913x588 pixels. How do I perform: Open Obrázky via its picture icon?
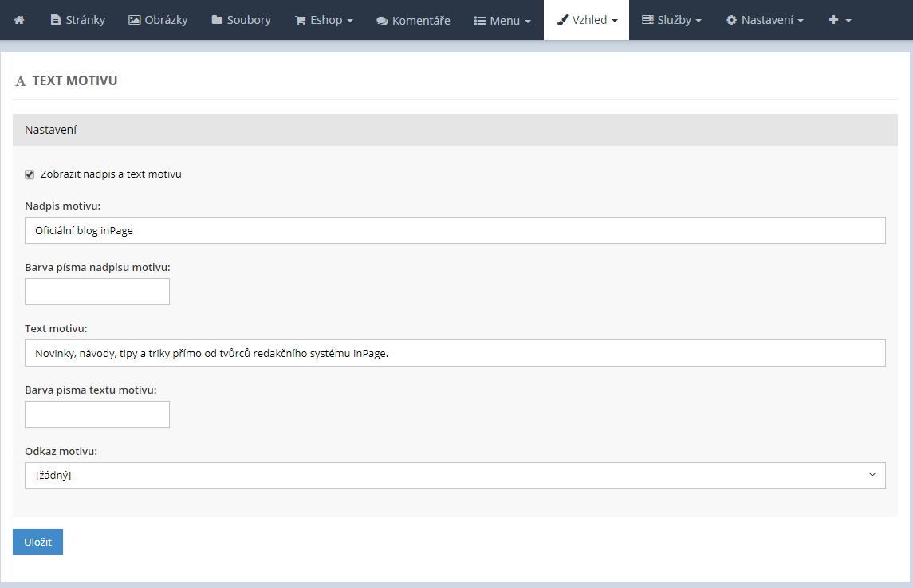pos(134,20)
